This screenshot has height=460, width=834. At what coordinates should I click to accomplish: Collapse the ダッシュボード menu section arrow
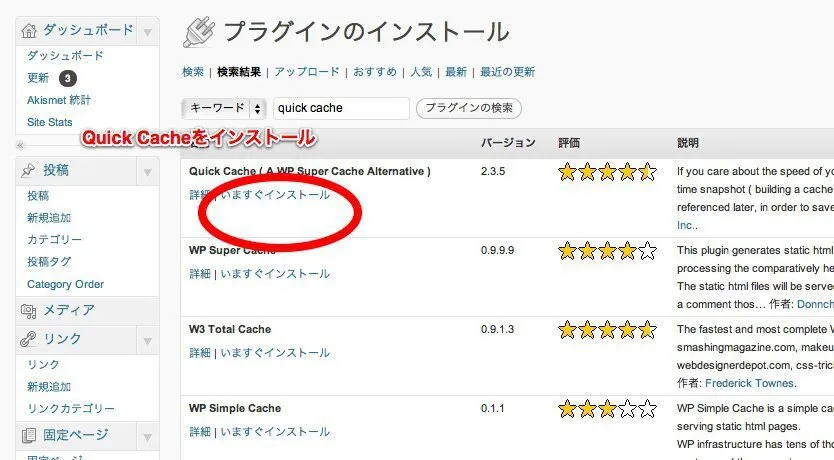click(x=148, y=33)
